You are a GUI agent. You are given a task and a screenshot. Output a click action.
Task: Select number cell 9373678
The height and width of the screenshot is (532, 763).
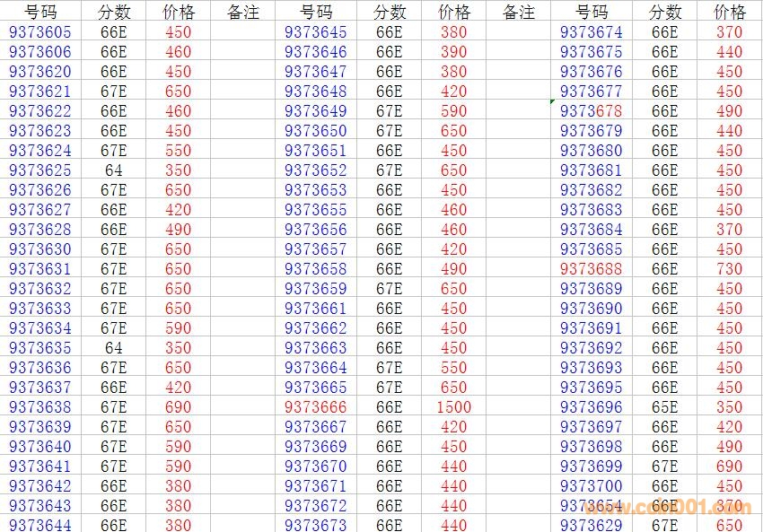pos(591,111)
